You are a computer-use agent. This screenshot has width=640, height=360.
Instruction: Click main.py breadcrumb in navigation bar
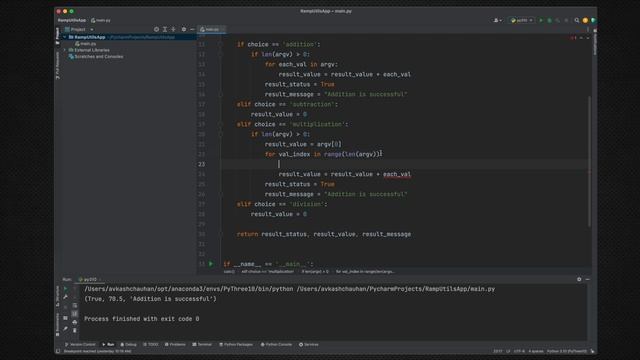[x=101, y=20]
